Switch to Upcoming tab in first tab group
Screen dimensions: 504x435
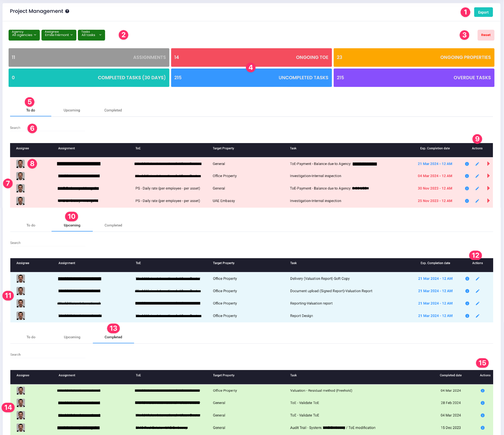coord(72,110)
